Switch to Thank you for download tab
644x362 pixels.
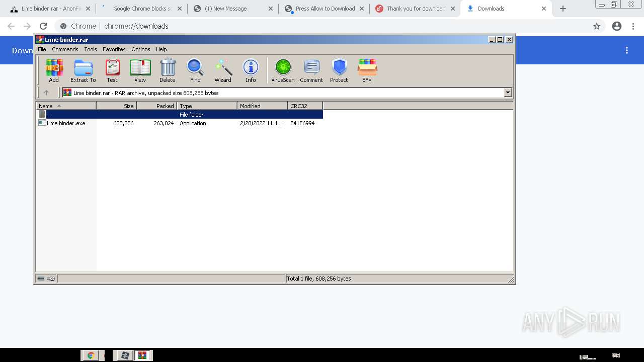[x=416, y=9]
